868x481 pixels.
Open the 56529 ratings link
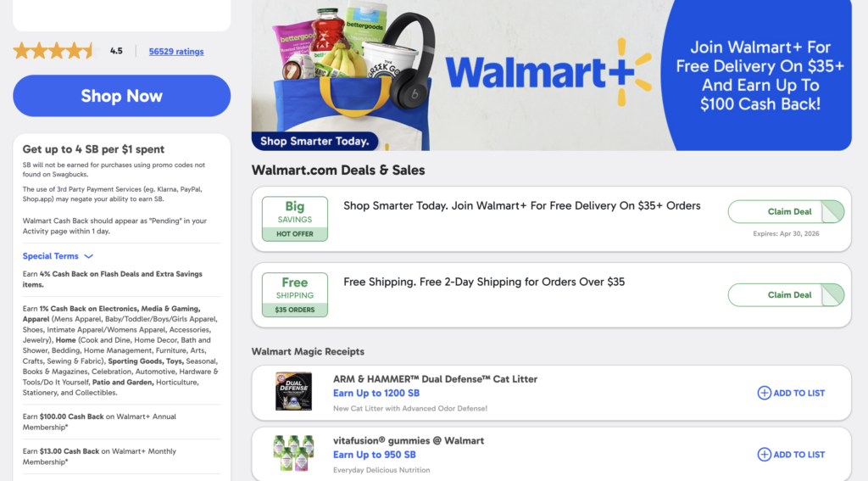coord(175,52)
